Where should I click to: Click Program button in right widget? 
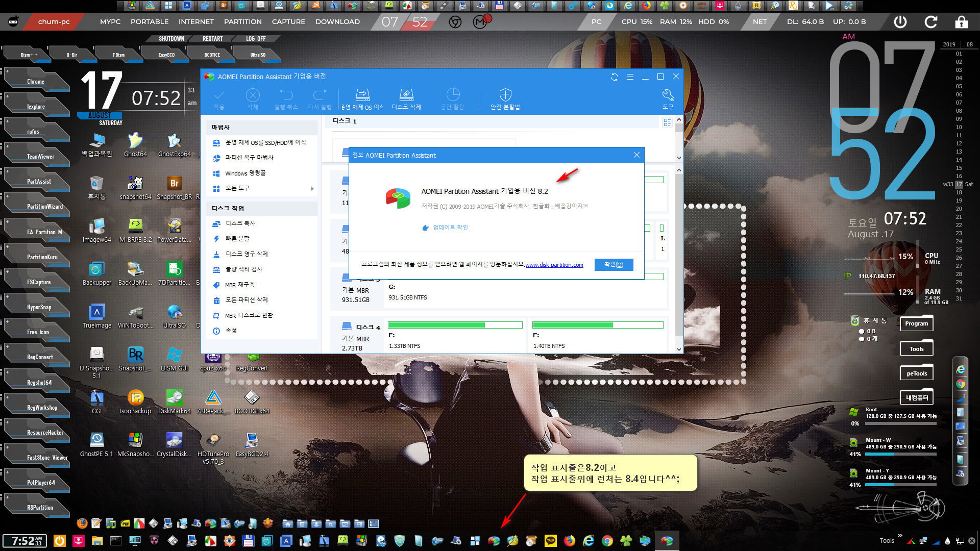916,323
